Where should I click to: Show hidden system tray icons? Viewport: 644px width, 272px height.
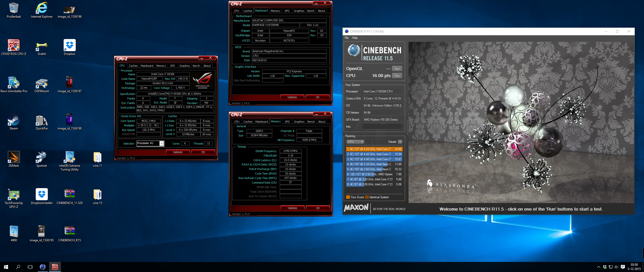point(598,267)
